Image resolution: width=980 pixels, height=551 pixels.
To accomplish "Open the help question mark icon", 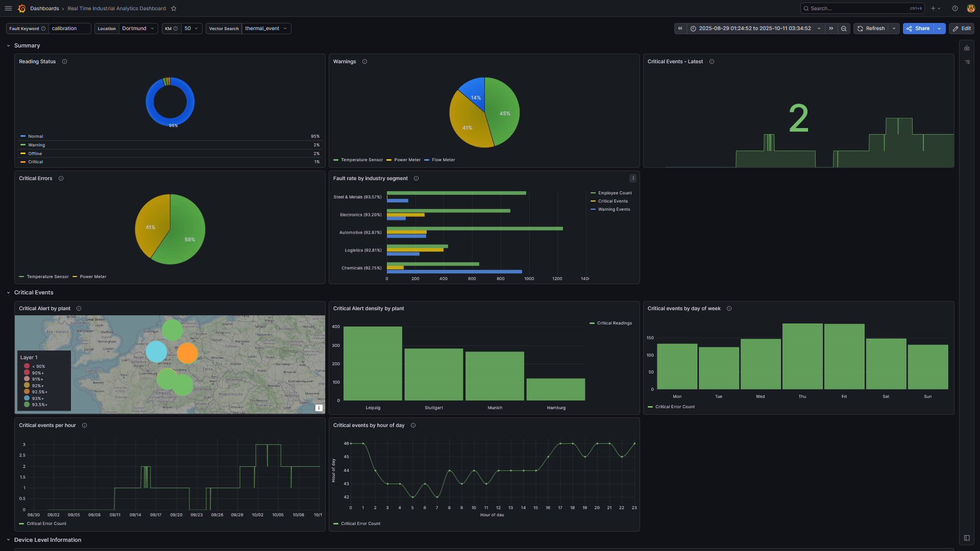I will (x=955, y=8).
